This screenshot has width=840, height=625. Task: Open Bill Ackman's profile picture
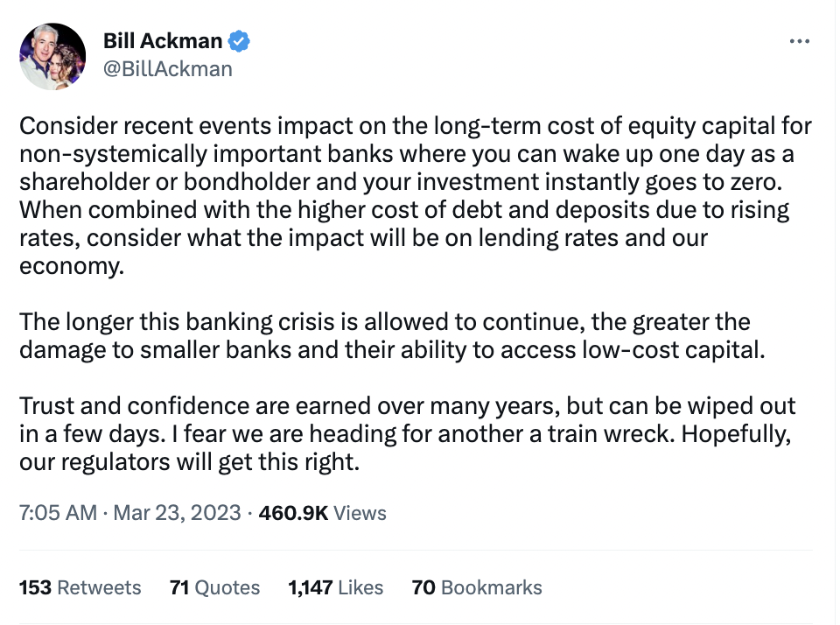(x=52, y=56)
